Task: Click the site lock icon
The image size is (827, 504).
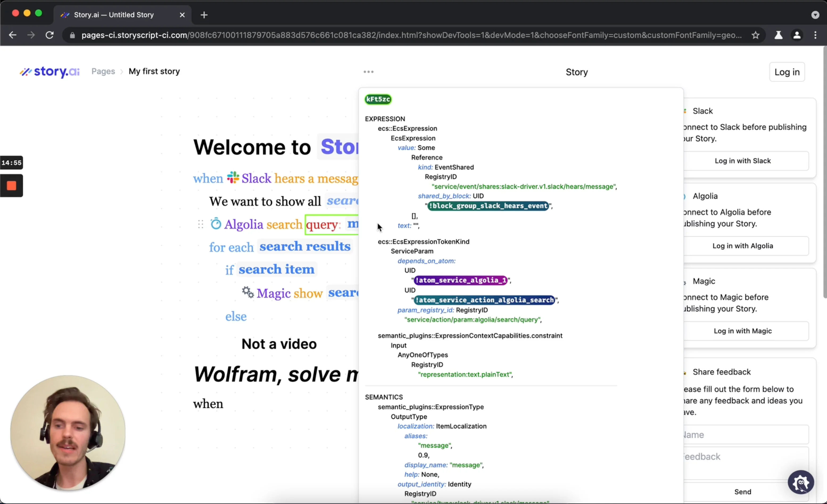Action: coord(72,35)
